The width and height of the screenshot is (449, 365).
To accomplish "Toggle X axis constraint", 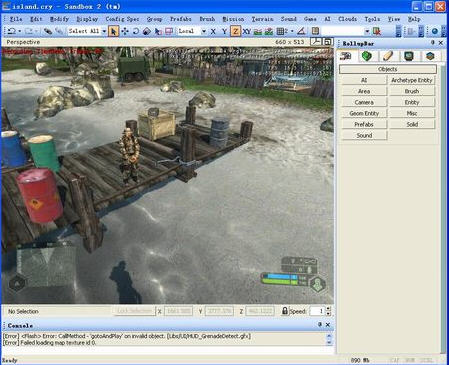I will (213, 31).
